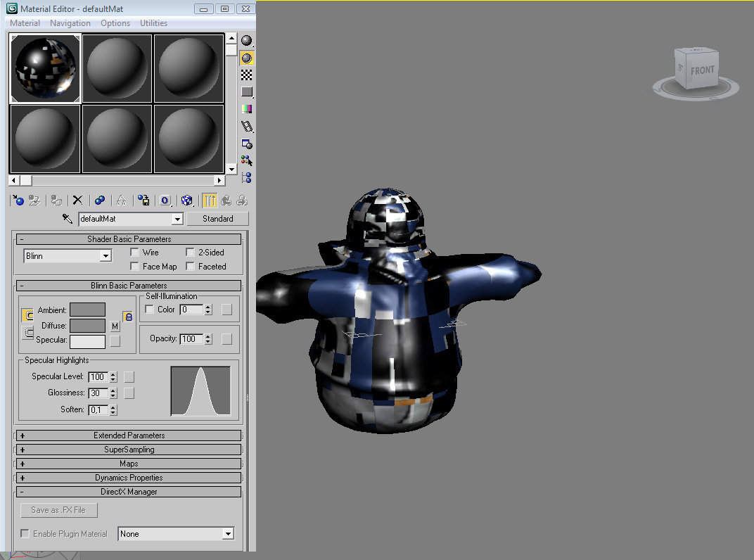
Task: Check the Faceted option
Action: point(190,266)
